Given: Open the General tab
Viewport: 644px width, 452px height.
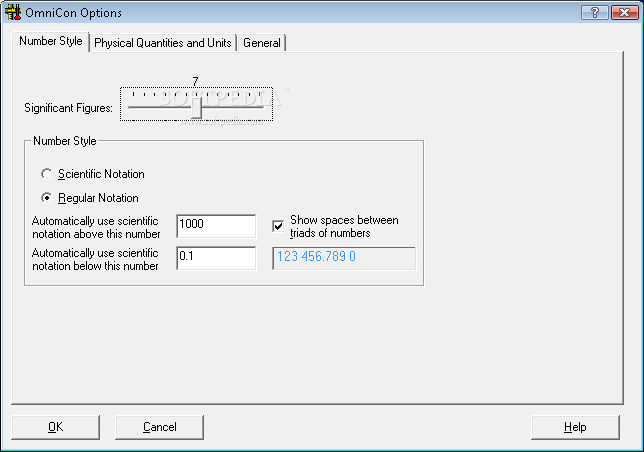Looking at the screenshot, I should [x=262, y=43].
